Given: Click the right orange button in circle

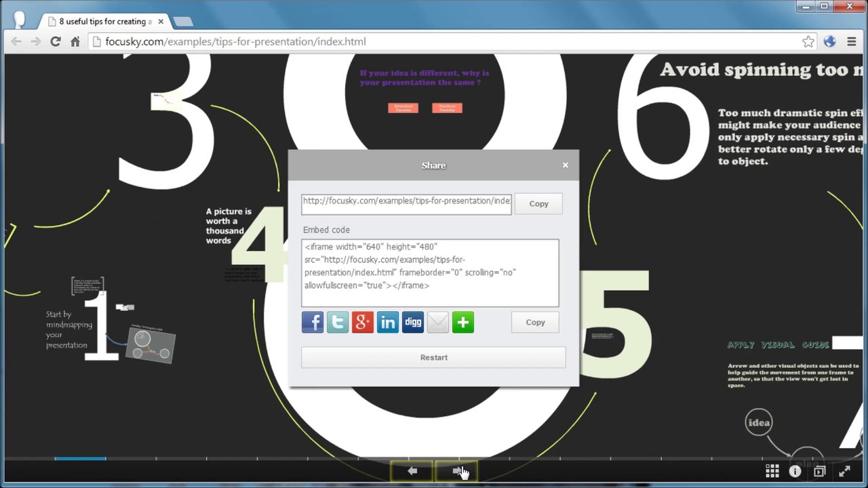Looking at the screenshot, I should click(x=447, y=108).
